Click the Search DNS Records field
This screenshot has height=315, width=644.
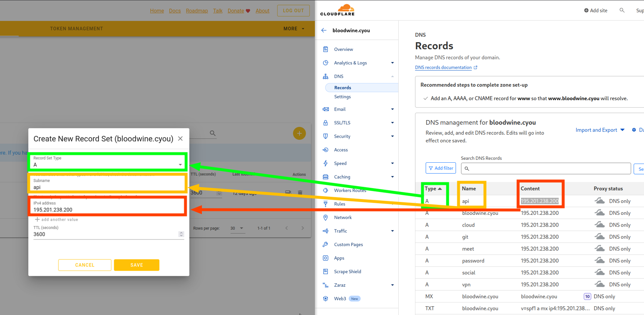546,168
